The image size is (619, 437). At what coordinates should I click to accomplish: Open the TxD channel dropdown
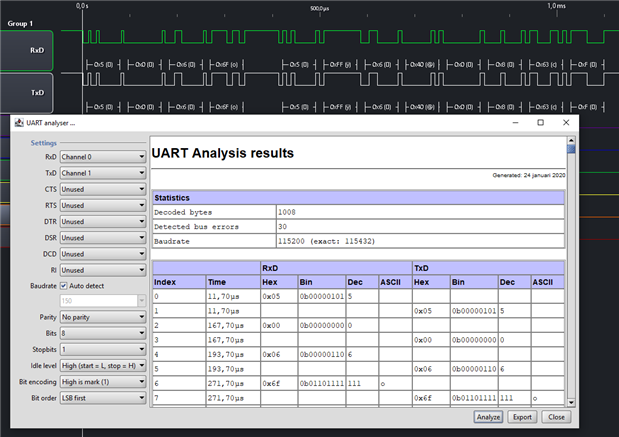click(103, 173)
